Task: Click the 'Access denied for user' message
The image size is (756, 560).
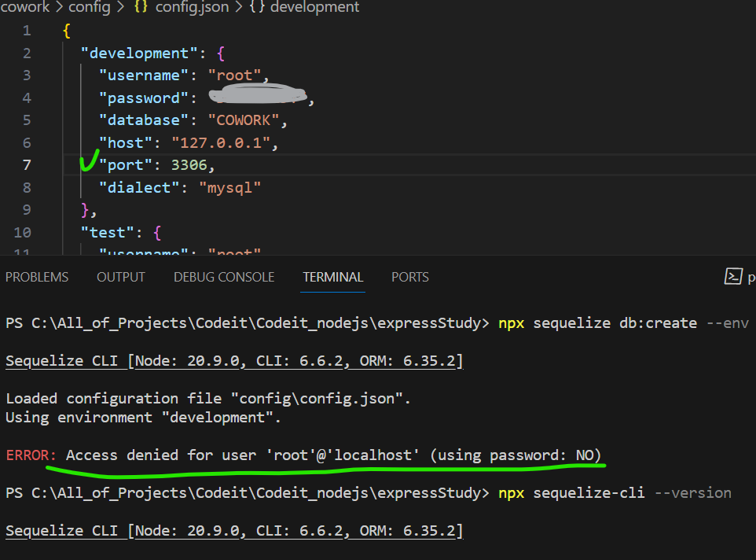Action: [334, 455]
